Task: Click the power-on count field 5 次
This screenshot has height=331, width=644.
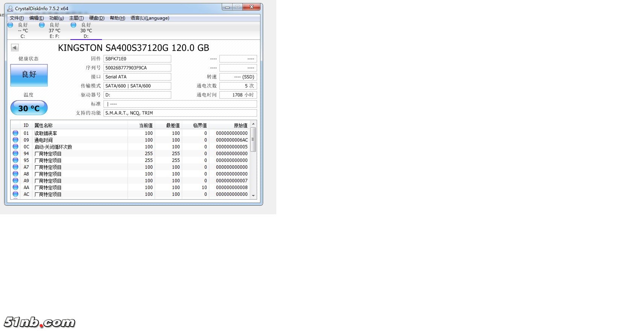Action: pos(238,86)
